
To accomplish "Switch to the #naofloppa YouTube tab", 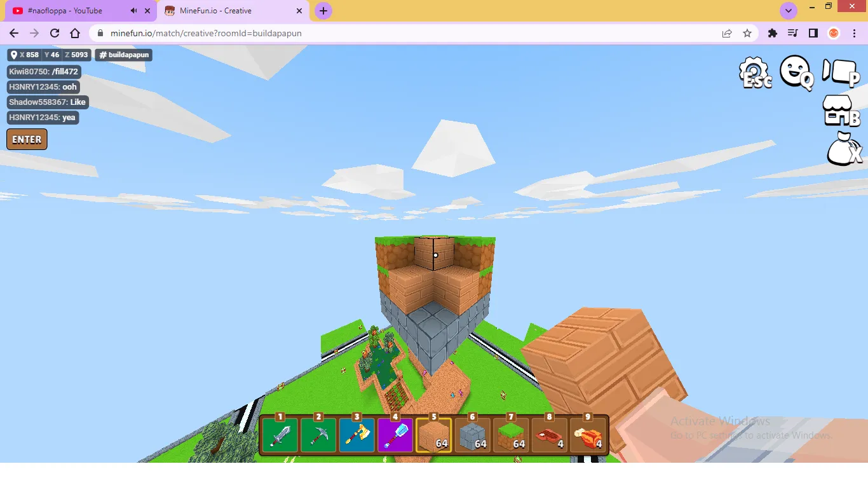I will pos(81,11).
